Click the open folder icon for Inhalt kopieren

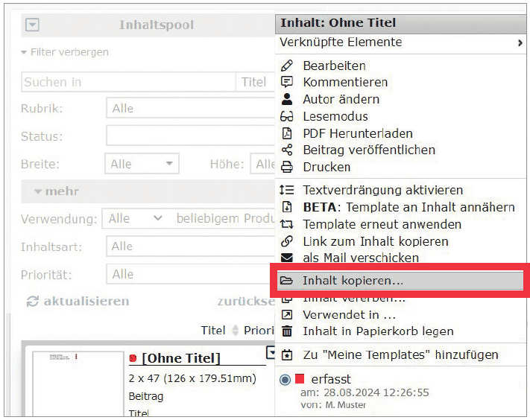(287, 281)
